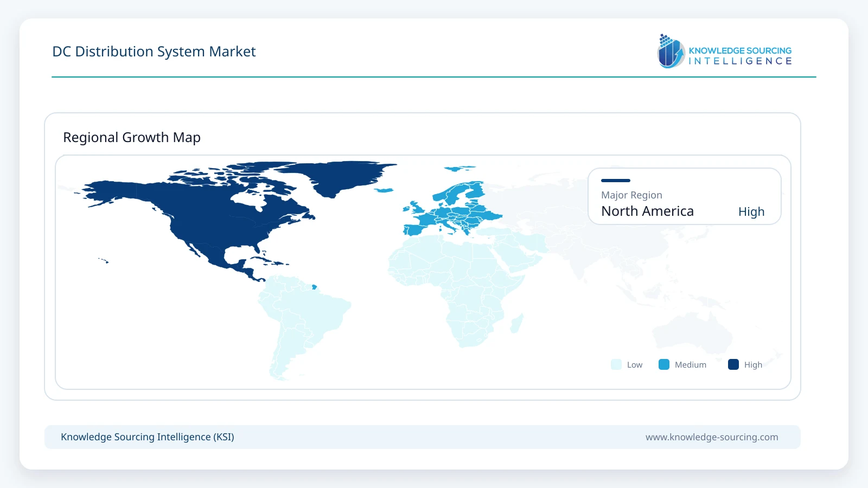Open the www.knowledge-sourcing.com link
Screen dimensions: 868x488
coord(712,437)
